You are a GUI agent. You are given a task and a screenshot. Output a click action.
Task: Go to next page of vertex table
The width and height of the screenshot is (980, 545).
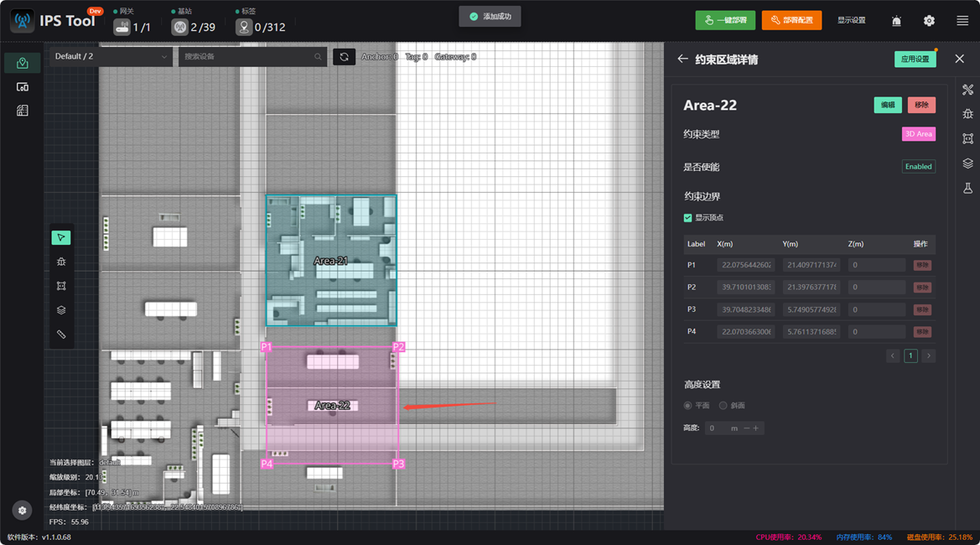pyautogui.click(x=929, y=356)
